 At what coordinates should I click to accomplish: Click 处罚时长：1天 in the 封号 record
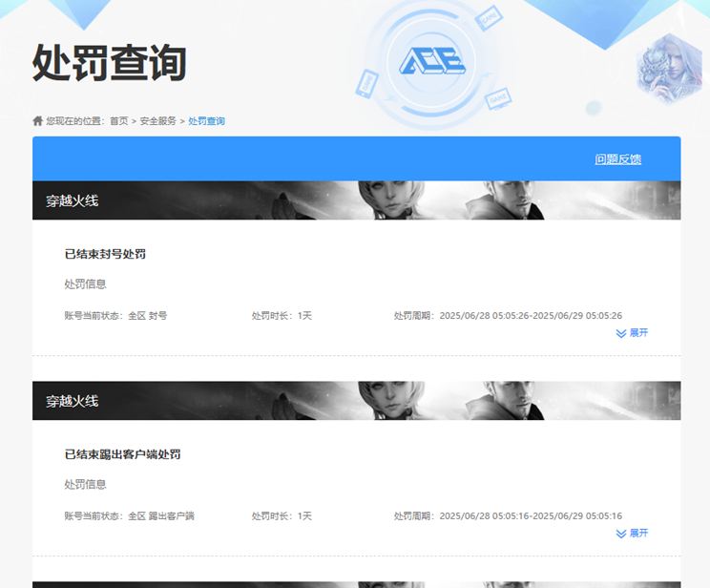pos(282,315)
